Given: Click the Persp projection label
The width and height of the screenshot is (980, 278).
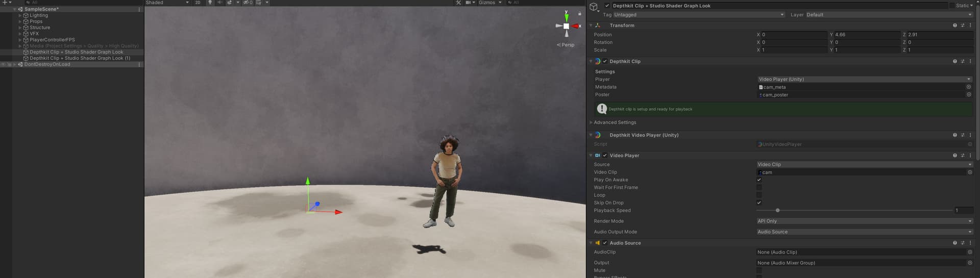Looking at the screenshot, I should pyautogui.click(x=568, y=45).
